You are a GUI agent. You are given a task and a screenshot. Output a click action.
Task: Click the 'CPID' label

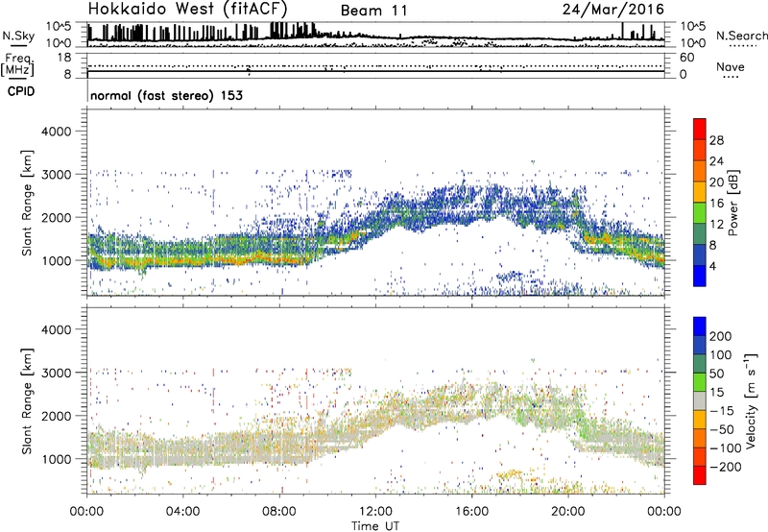pyautogui.click(x=21, y=91)
